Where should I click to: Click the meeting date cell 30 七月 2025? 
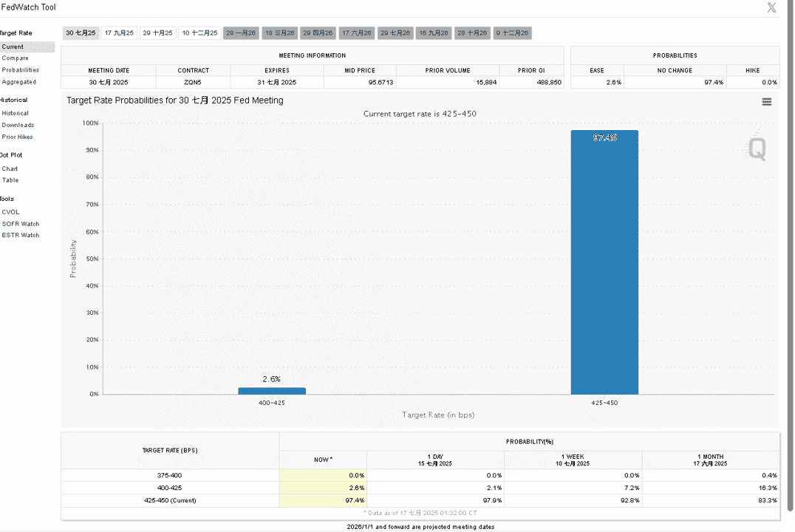click(109, 82)
